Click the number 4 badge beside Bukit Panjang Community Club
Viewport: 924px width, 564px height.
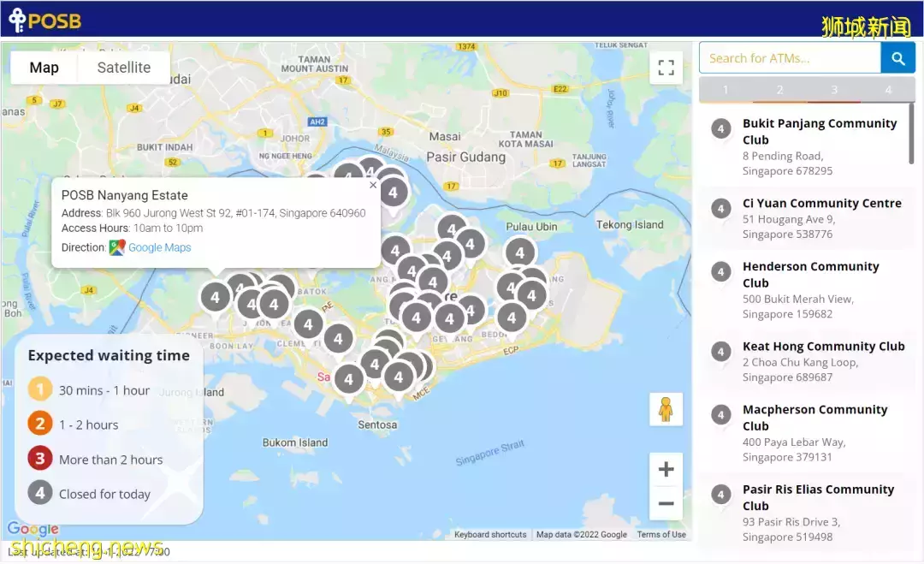[x=720, y=128]
